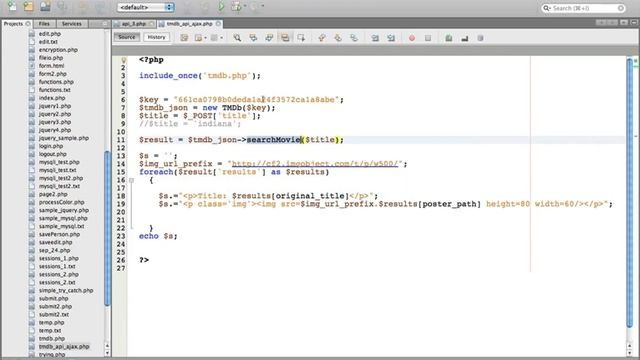Run the project with the green play icon
Viewport: 640px width, 360px height.
[x=221, y=7]
